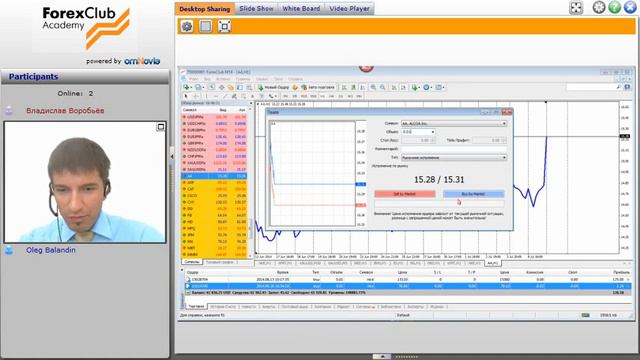Select the text tool icon
The height and width of the screenshot is (360, 640).
(x=253, y=96)
